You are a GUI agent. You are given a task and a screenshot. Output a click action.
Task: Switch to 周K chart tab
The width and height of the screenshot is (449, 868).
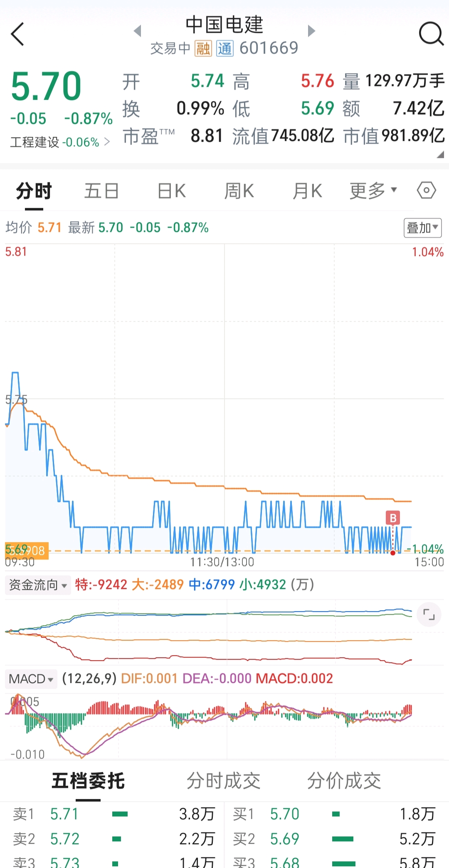tap(239, 191)
